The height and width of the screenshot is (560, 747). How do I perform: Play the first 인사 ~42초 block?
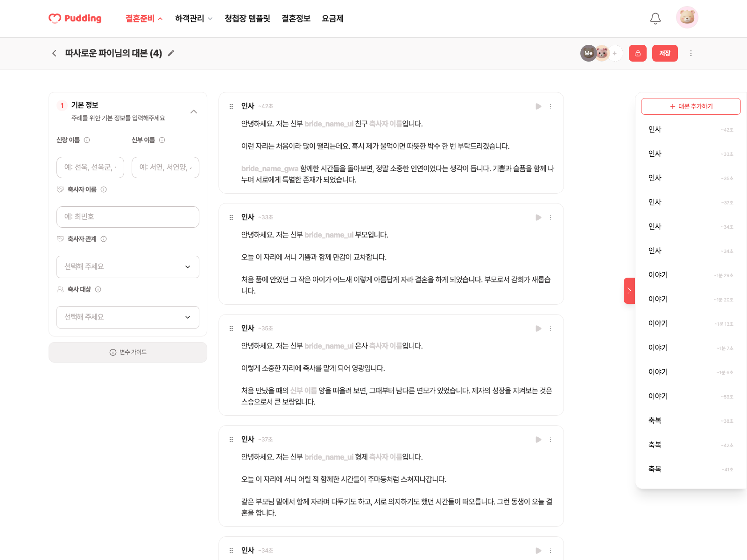pyautogui.click(x=538, y=106)
